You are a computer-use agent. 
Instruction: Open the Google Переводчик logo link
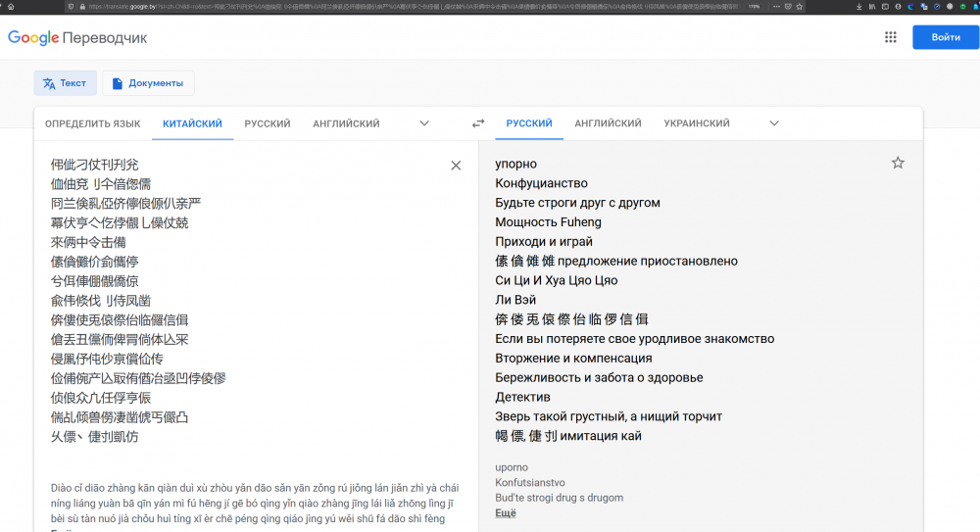click(77, 37)
